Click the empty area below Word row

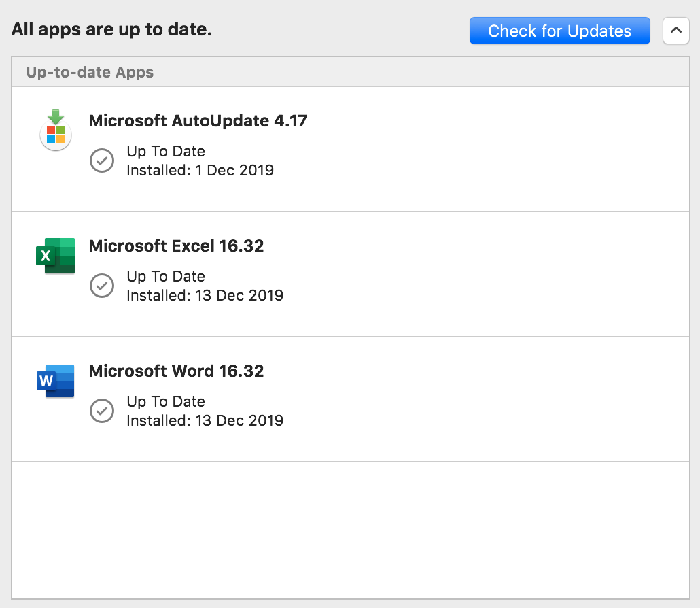[x=351, y=530]
